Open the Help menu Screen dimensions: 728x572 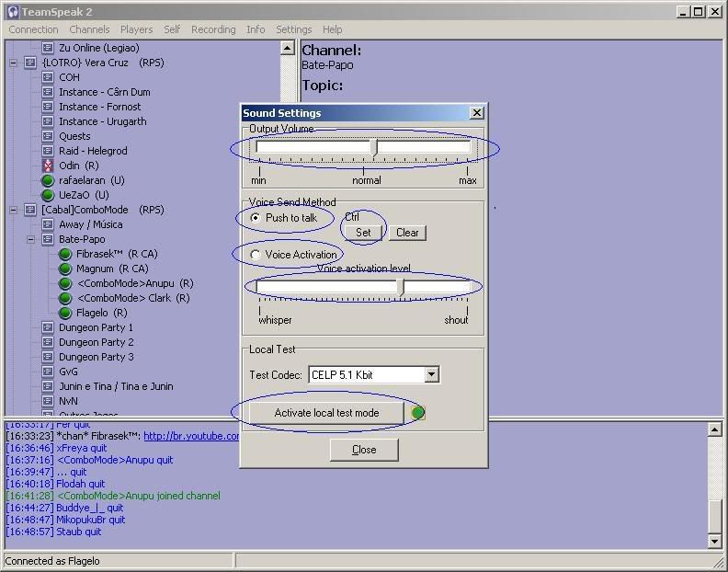[333, 29]
